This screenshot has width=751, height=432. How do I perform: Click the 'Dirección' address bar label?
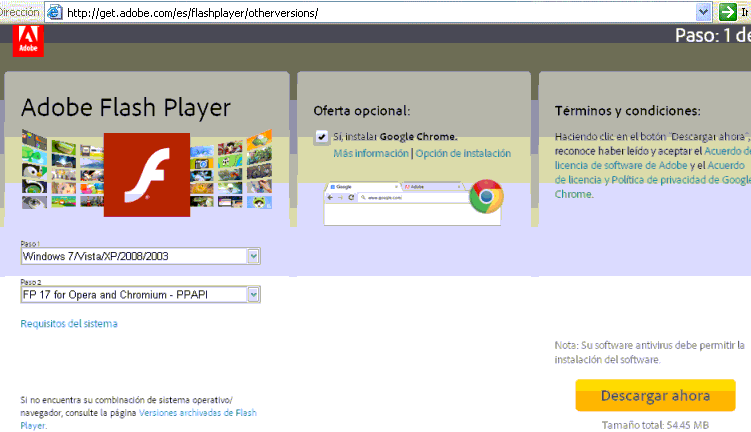pyautogui.click(x=19, y=12)
